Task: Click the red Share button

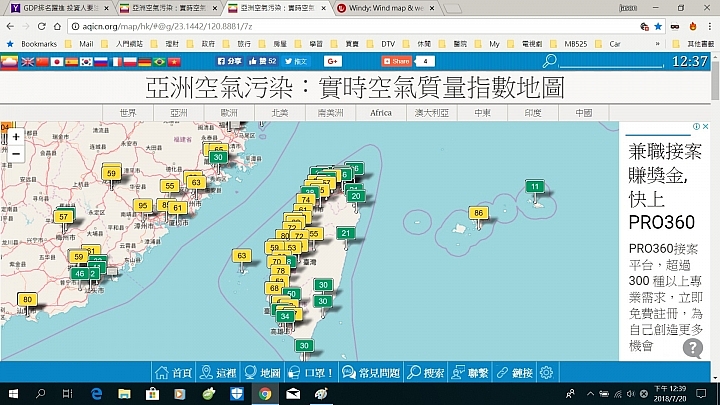Action: click(x=397, y=61)
